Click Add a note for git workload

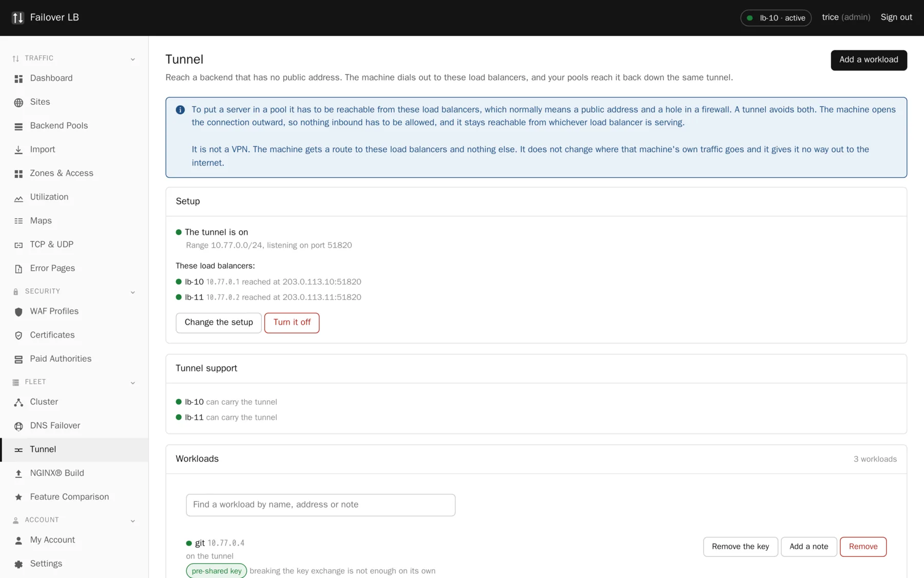(808, 547)
